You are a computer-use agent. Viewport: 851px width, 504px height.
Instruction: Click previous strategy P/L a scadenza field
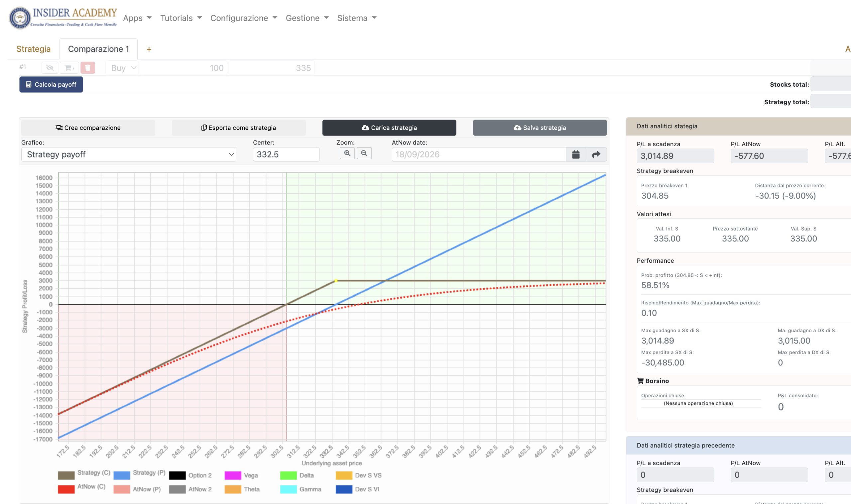675,475
